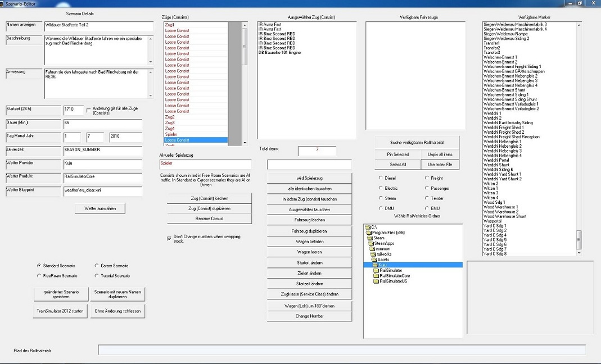Viewport: 601px width, 364px height.
Task: Click the Assets folder icon in tree
Action: click(373, 260)
